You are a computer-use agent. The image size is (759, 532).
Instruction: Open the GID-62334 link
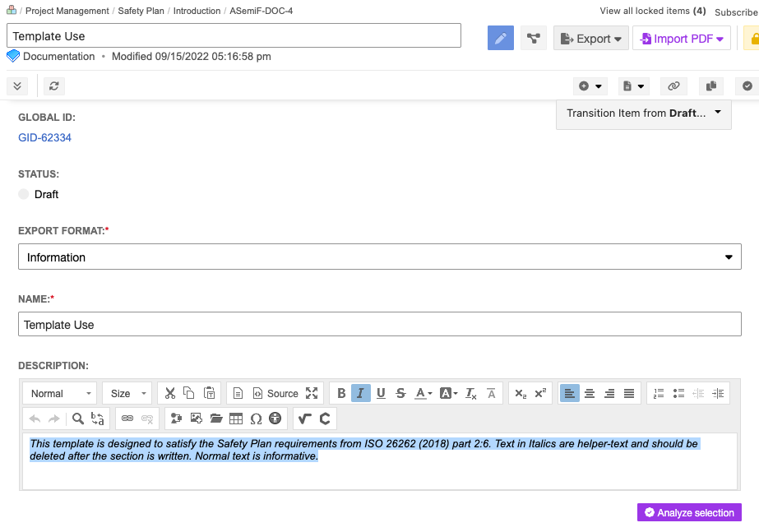click(x=44, y=137)
